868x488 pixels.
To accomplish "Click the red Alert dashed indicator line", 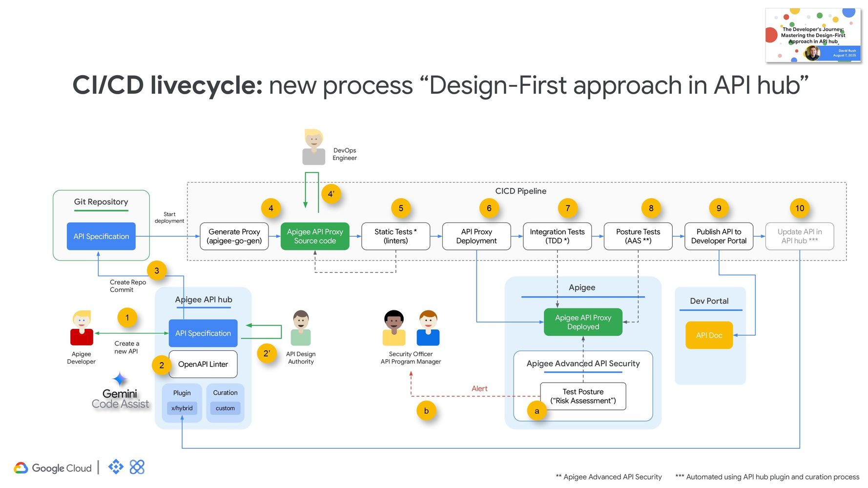I will coord(479,396).
